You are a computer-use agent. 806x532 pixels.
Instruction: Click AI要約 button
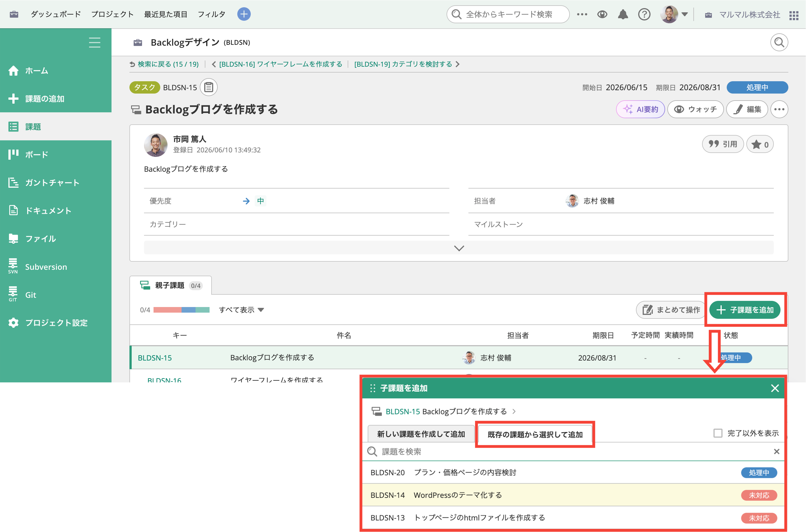click(640, 109)
